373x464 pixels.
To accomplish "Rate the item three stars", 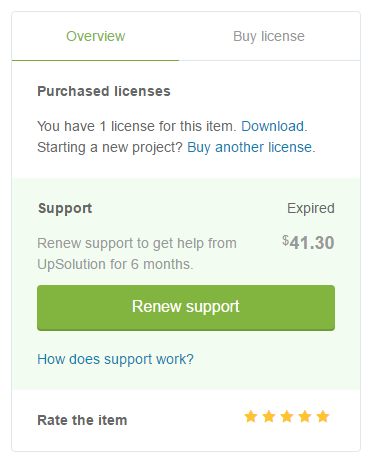I will click(287, 417).
